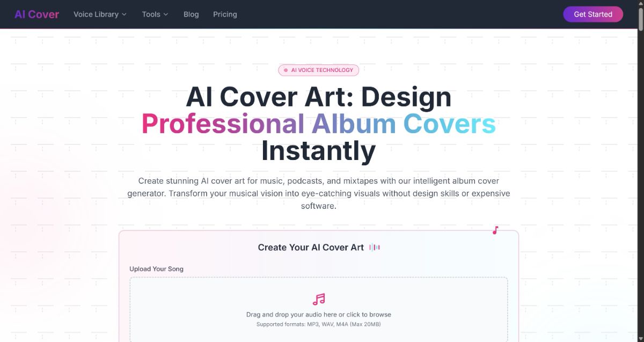This screenshot has width=644, height=342.
Task: Click the Professional Album Covers gradient text
Action: 319,123
